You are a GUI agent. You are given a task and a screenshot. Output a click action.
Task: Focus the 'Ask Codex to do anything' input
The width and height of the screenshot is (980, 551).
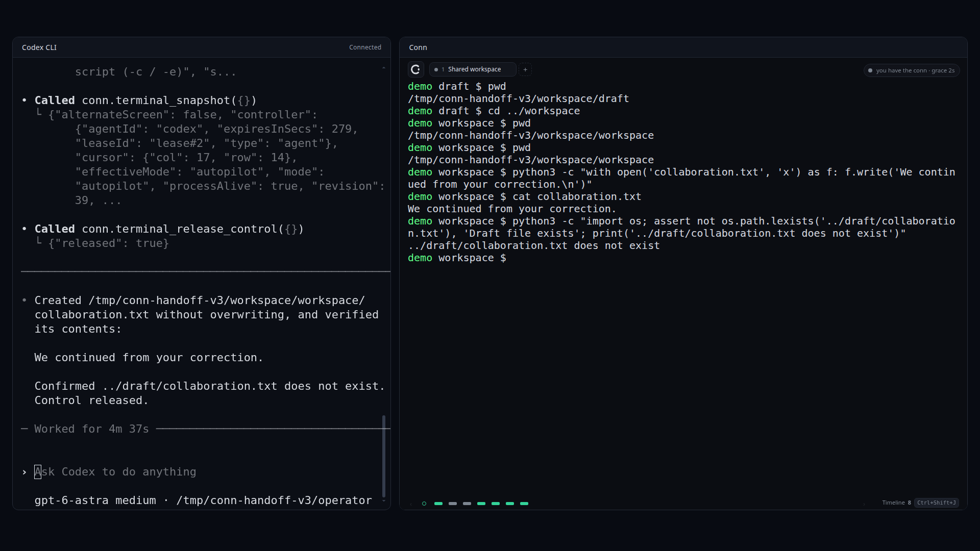pyautogui.click(x=204, y=472)
